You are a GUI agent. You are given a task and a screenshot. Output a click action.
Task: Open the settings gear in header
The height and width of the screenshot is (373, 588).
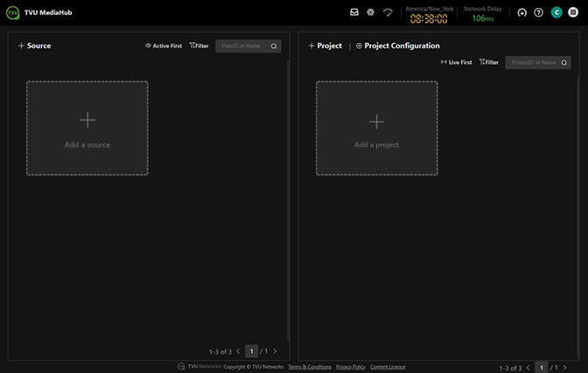point(370,12)
